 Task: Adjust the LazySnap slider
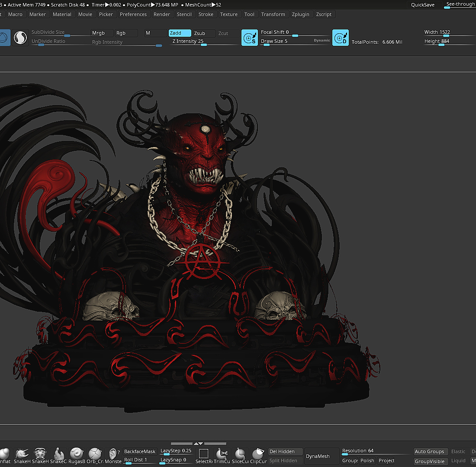coord(176,461)
